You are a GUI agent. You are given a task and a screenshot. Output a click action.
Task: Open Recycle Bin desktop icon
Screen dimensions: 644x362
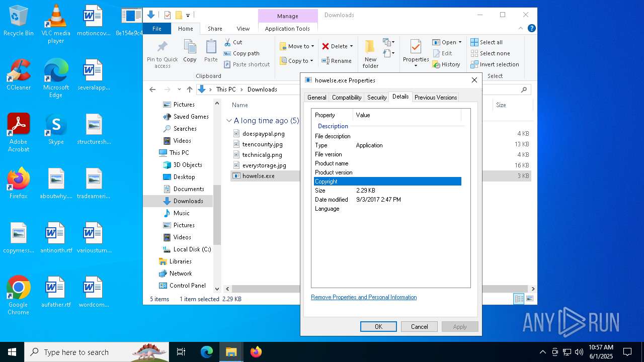(19, 21)
